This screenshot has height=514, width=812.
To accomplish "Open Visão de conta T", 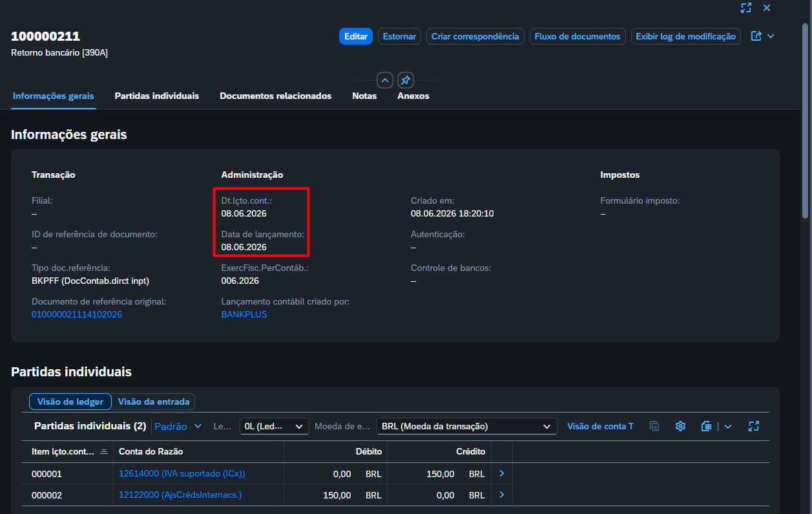I will click(600, 426).
